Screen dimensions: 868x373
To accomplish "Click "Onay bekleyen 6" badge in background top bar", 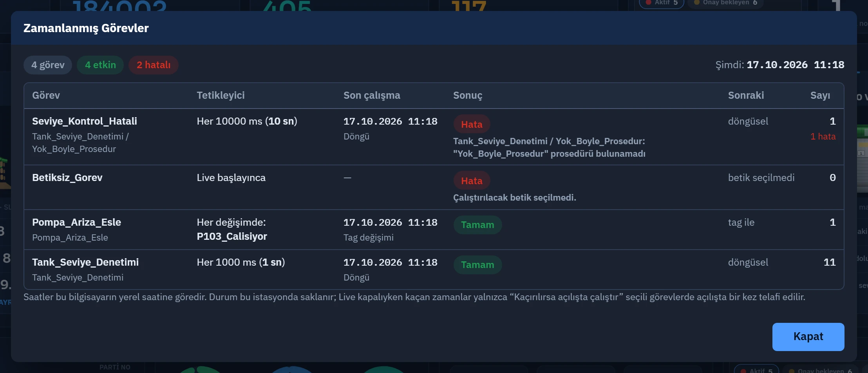I will (725, 3).
